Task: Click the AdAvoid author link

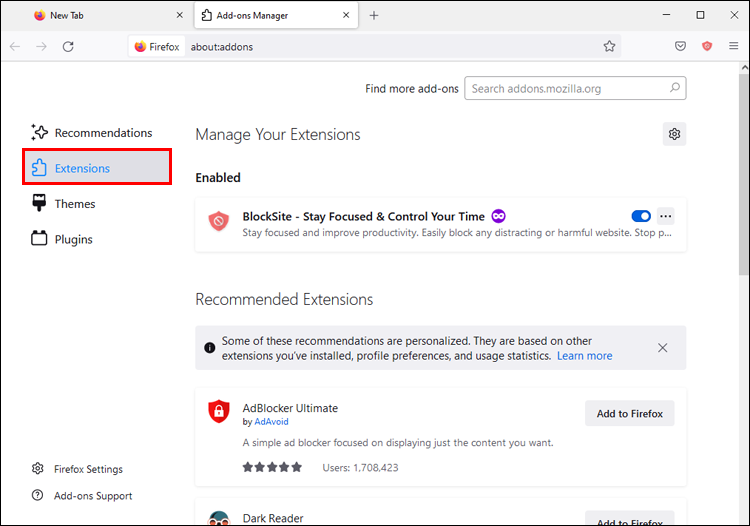Action: coord(271,422)
